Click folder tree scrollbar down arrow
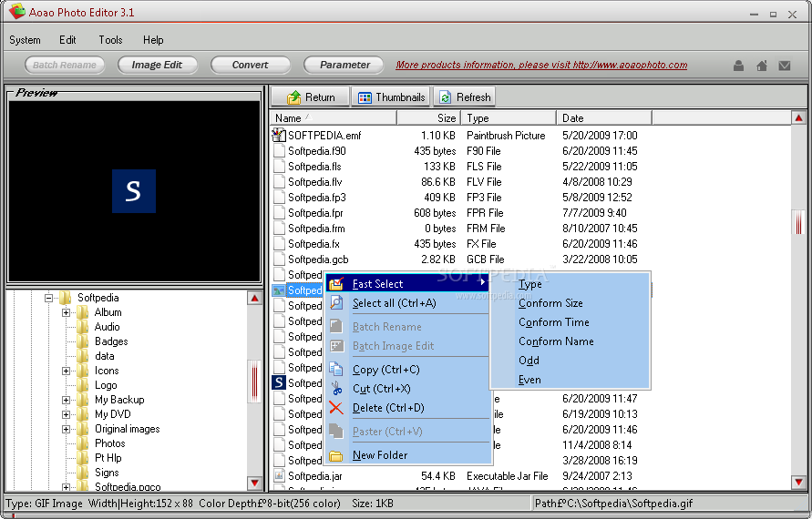Viewport: 812px width, 519px height. click(254, 483)
